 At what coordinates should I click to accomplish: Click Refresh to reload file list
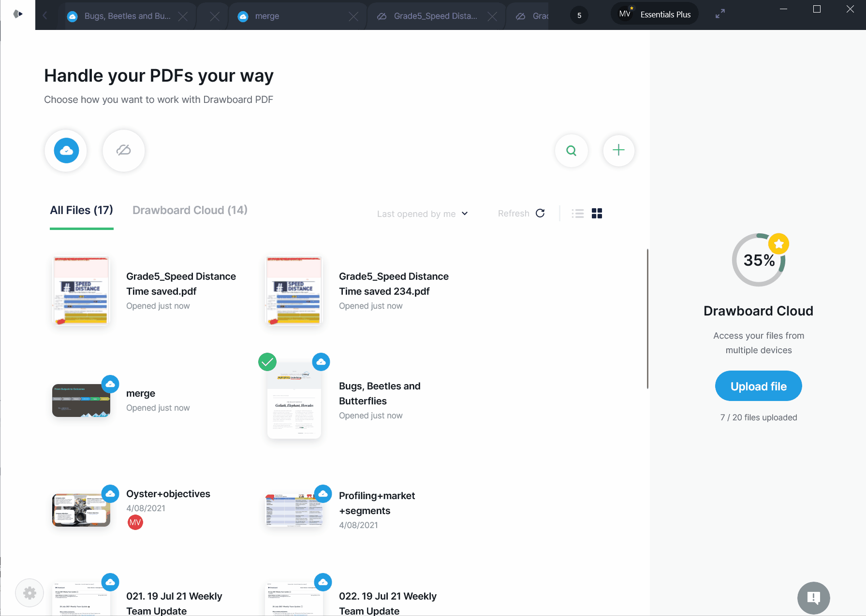pyautogui.click(x=521, y=214)
